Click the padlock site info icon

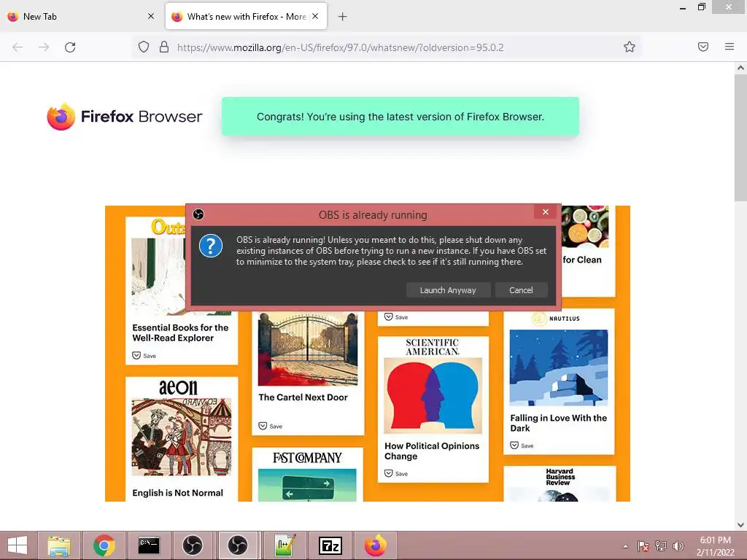pos(164,47)
